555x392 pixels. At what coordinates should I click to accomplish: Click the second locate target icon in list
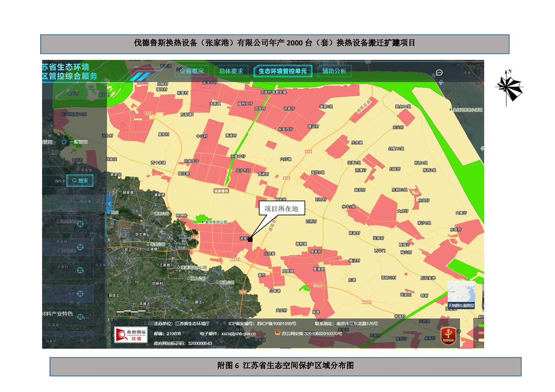(x=81, y=247)
